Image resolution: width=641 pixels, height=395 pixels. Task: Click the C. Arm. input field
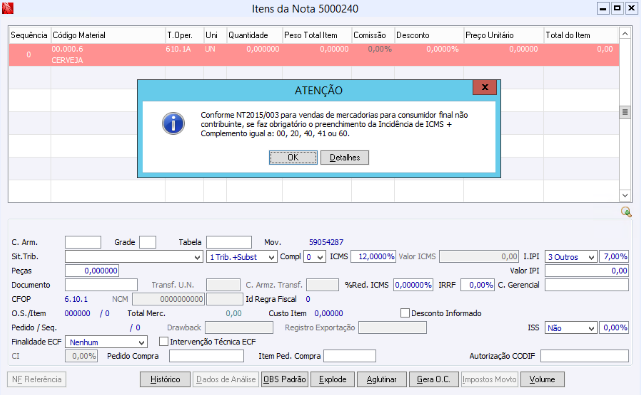point(83,242)
